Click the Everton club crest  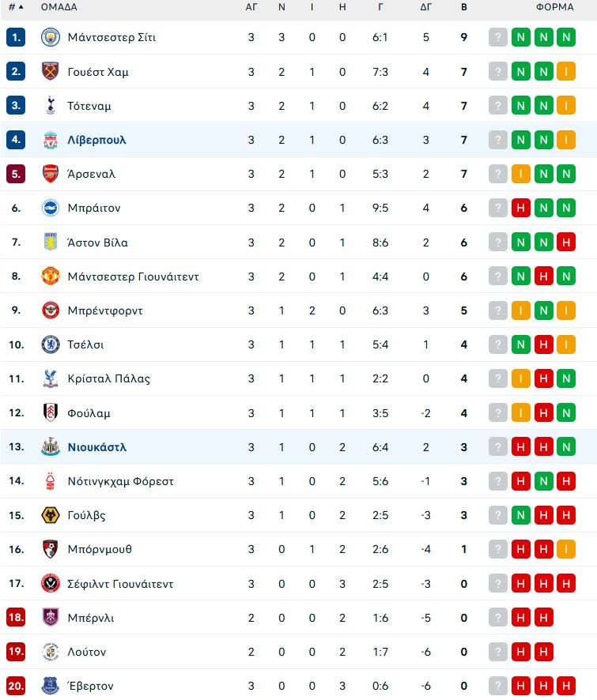click(51, 686)
